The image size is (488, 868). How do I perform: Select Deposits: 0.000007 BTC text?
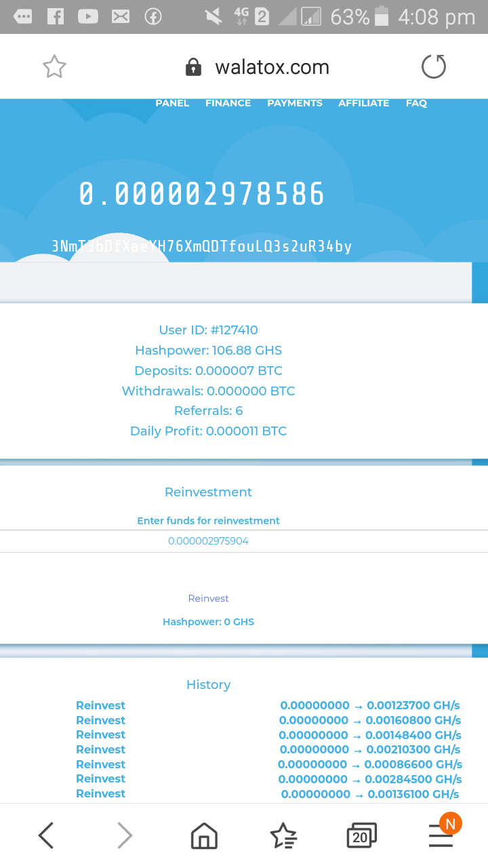[x=208, y=371]
